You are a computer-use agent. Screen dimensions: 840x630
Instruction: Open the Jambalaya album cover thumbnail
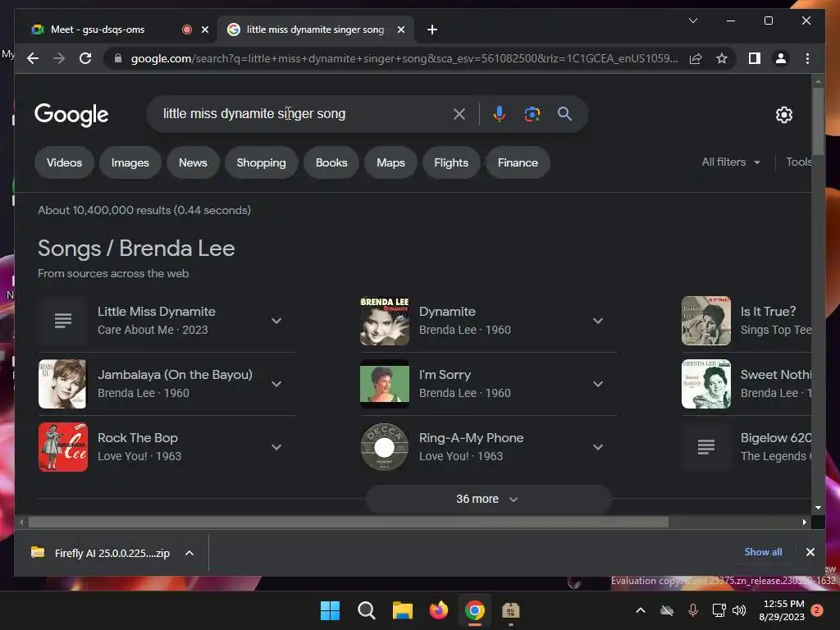coord(62,384)
